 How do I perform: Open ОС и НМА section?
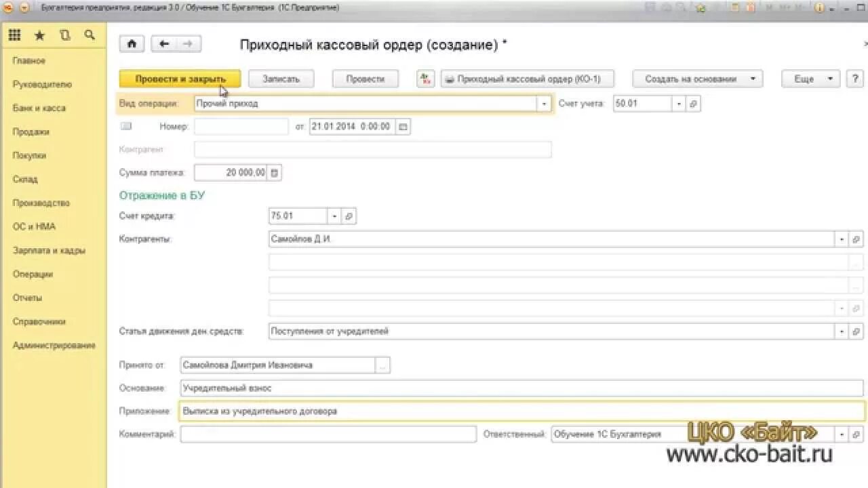pyautogui.click(x=34, y=226)
